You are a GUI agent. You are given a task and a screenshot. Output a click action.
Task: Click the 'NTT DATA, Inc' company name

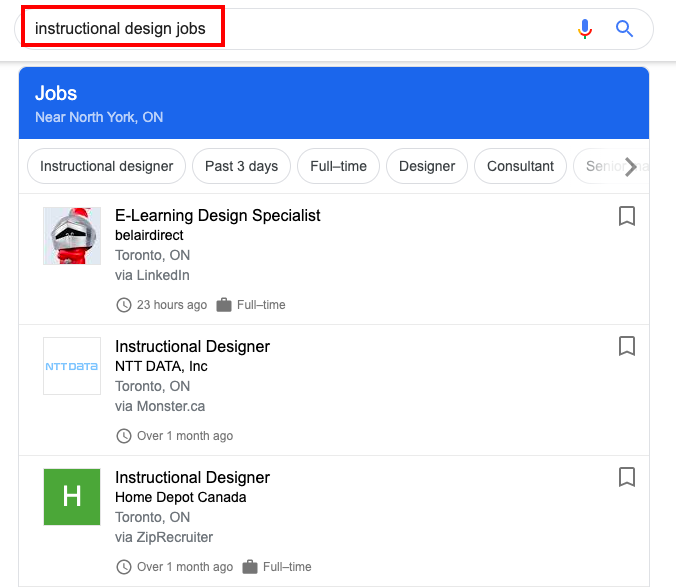tap(161, 366)
